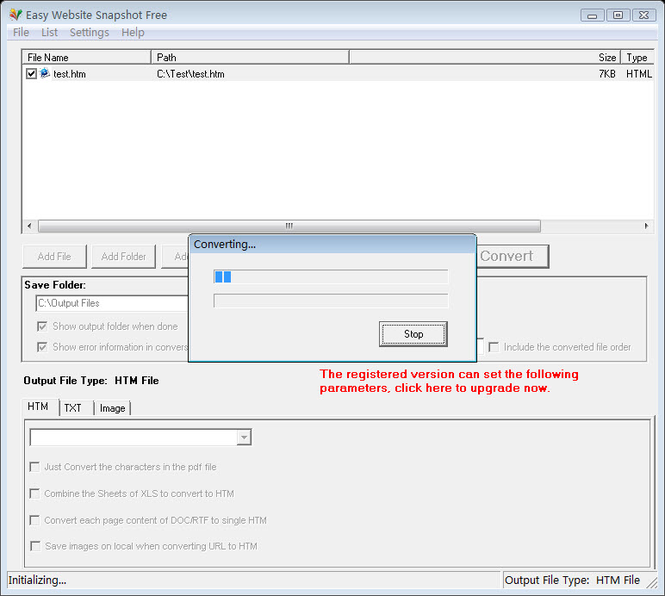Image resolution: width=665 pixels, height=596 pixels.
Task: Enable Include the converted file order
Action: click(493, 347)
